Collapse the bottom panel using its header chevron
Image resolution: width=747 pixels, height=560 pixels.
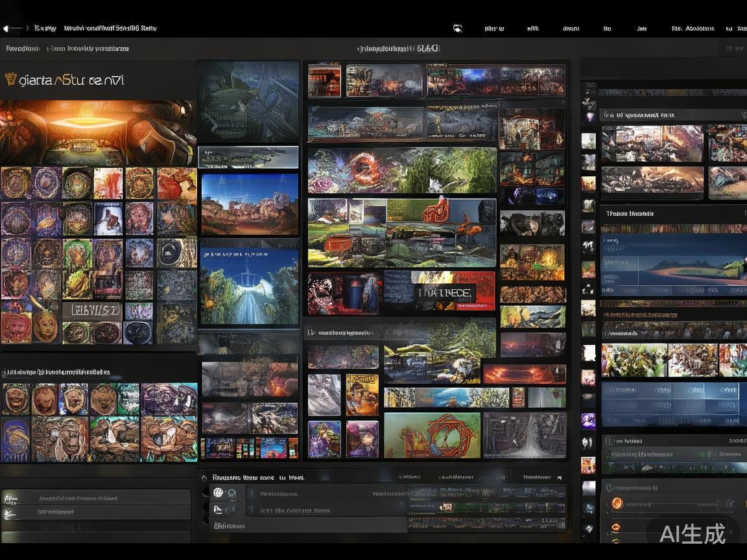(x=204, y=478)
